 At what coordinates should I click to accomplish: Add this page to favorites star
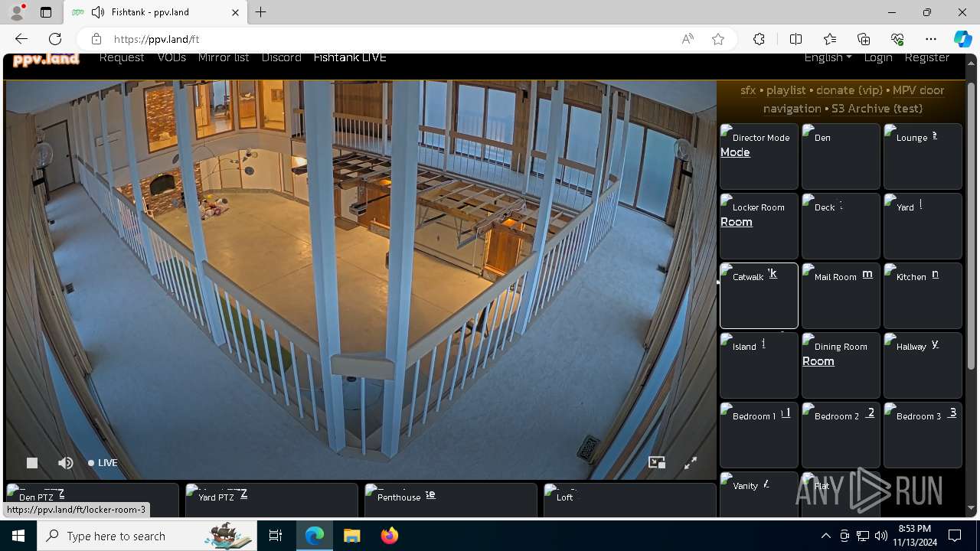pyautogui.click(x=718, y=39)
